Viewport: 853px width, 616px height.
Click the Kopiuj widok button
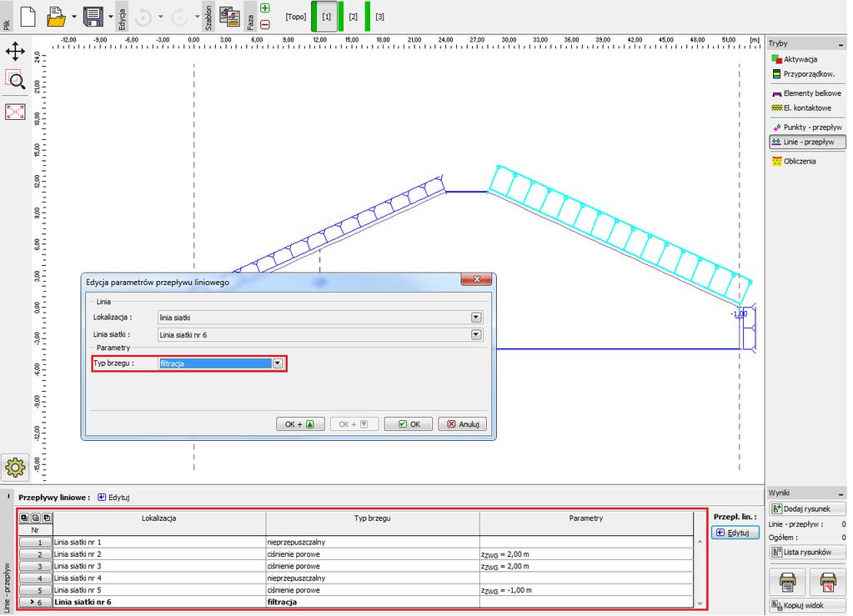pos(807,605)
